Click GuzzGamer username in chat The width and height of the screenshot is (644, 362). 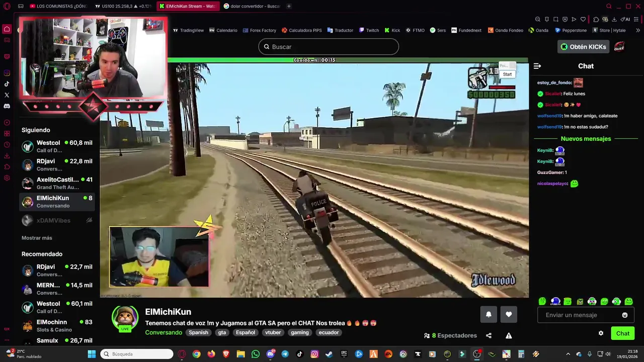point(550,172)
